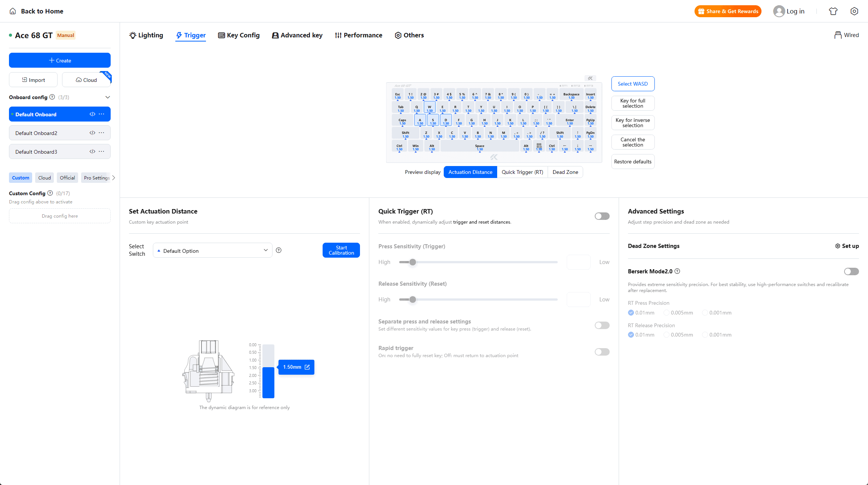Toggle Quick Trigger (RT) switch
The image size is (868, 485).
(x=602, y=216)
